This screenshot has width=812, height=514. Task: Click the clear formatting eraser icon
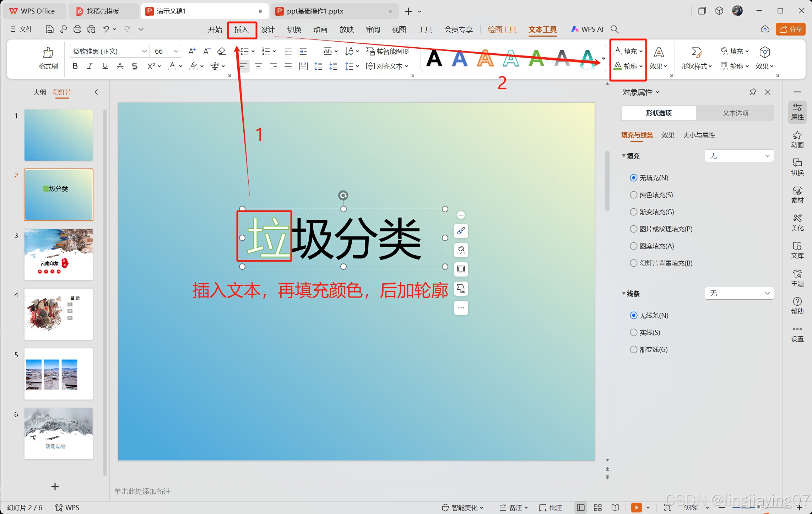[x=221, y=51]
